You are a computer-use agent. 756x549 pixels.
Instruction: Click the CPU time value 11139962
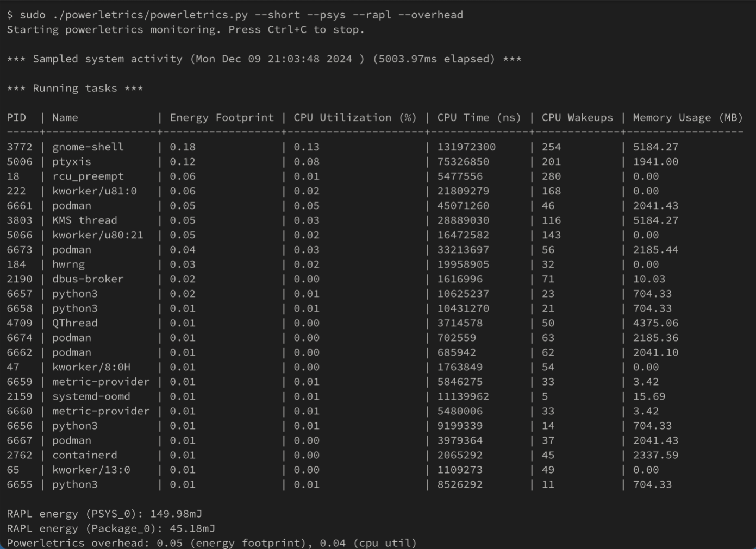(x=463, y=396)
